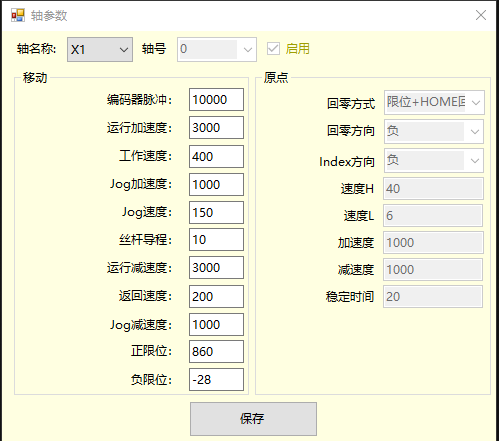Image resolution: width=499 pixels, height=441 pixels.
Task: Click the 速度L field showing 6
Action: click(x=433, y=216)
